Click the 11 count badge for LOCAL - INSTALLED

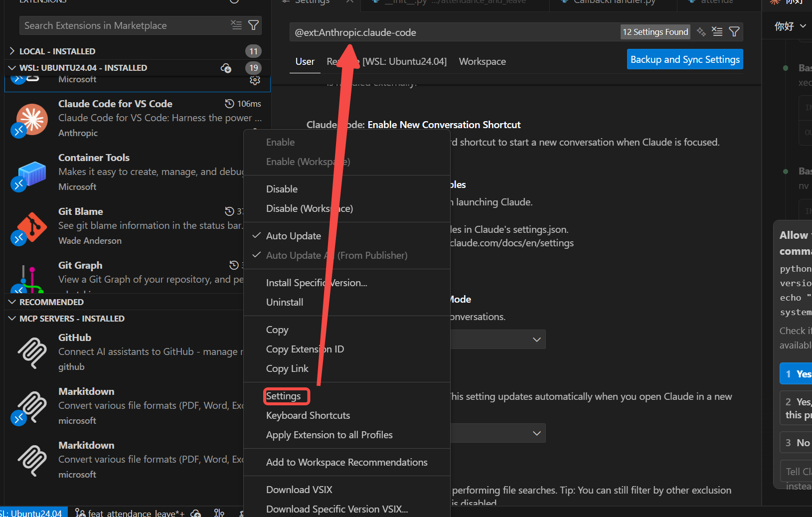tap(254, 51)
